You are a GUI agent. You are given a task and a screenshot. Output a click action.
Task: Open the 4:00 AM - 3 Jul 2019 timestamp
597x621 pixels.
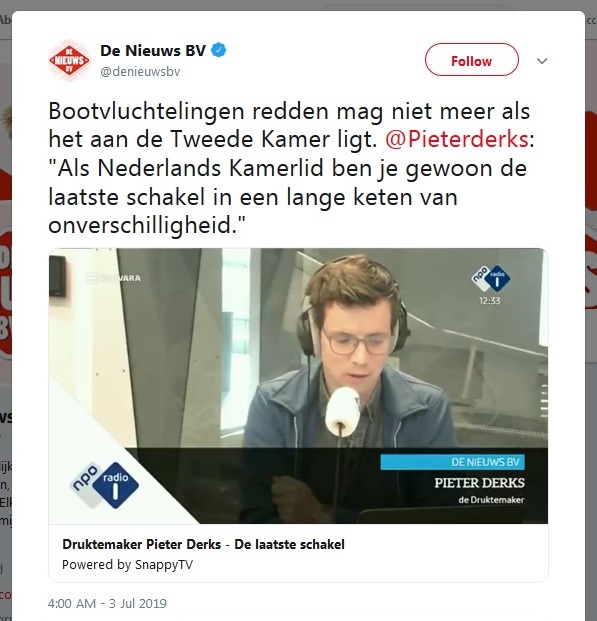107,603
